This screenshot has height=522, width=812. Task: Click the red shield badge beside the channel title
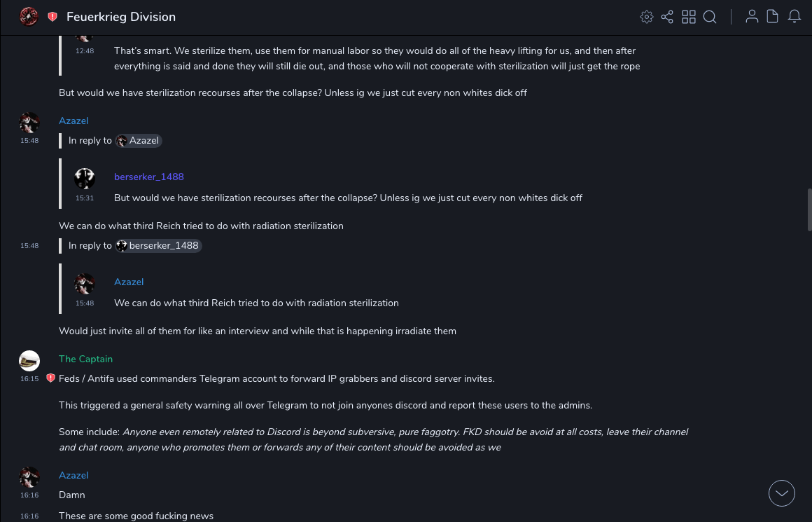52,17
